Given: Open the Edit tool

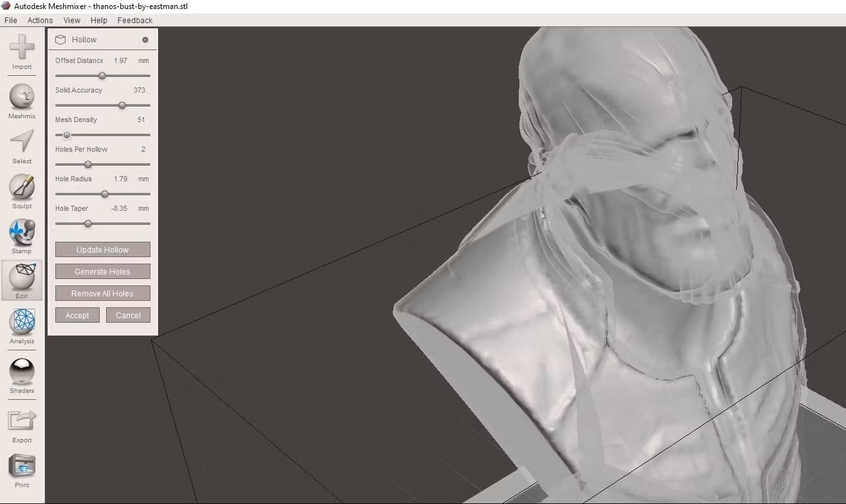Looking at the screenshot, I should click(22, 281).
